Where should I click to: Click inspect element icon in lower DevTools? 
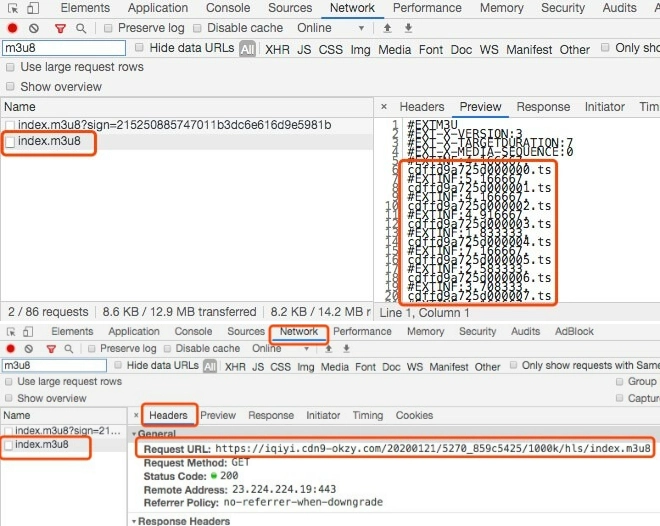(12, 332)
